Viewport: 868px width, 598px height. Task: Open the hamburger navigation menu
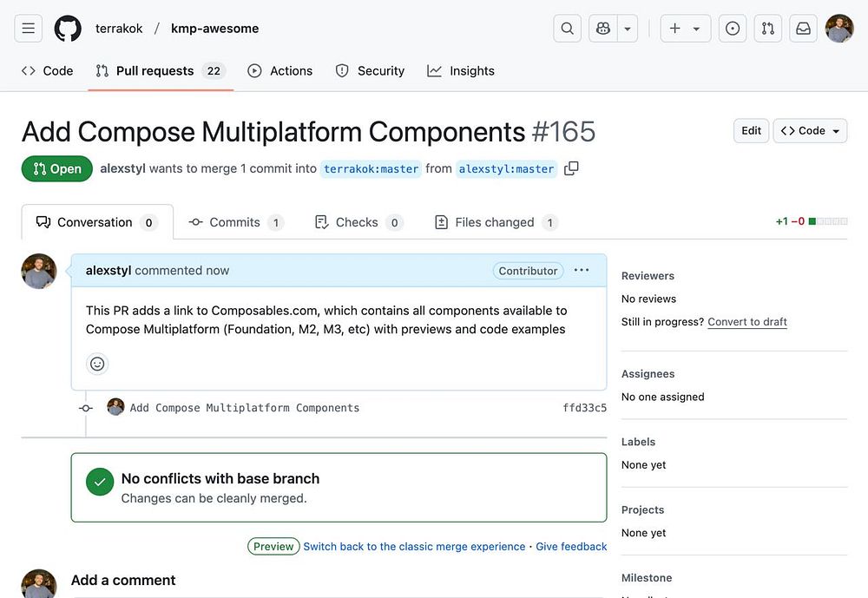coord(29,29)
